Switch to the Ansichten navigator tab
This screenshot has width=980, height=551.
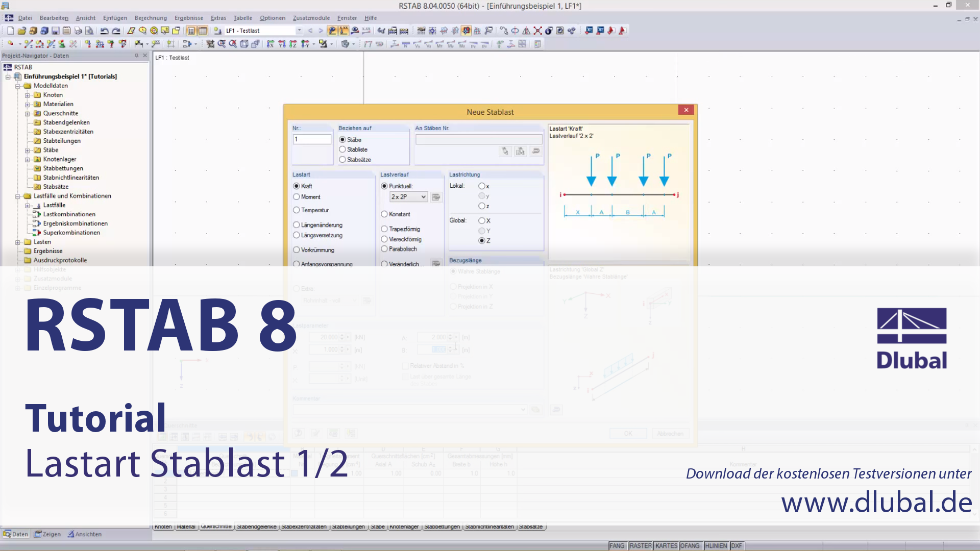[85, 534]
